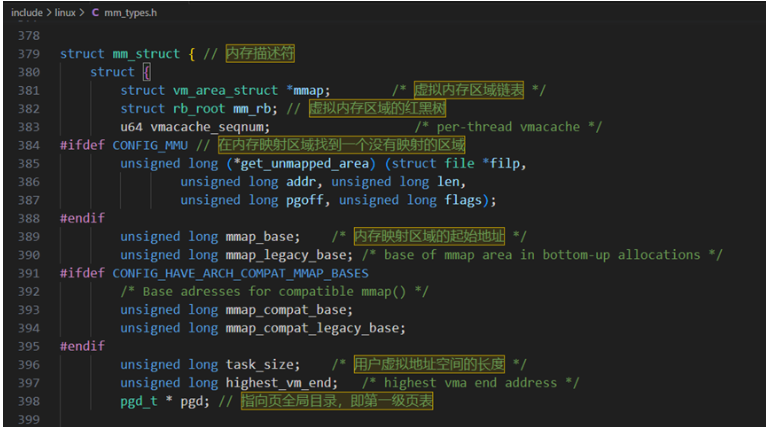Click the '*mmap' variable on line 381
Viewport: 766px width, 427px height.
[x=305, y=90]
